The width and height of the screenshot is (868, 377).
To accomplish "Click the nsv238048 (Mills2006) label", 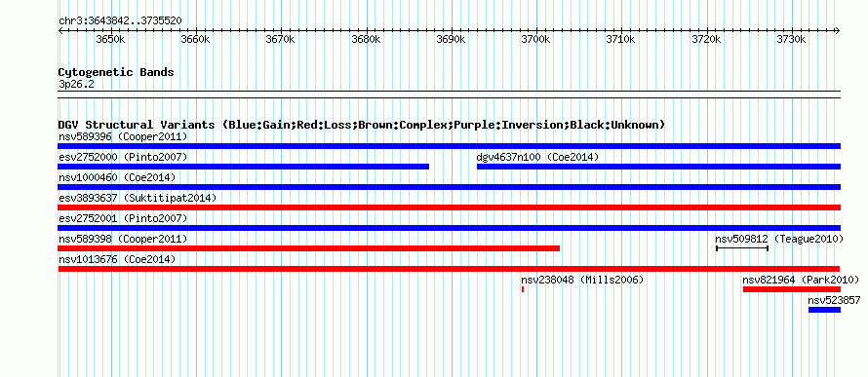I will [x=582, y=280].
